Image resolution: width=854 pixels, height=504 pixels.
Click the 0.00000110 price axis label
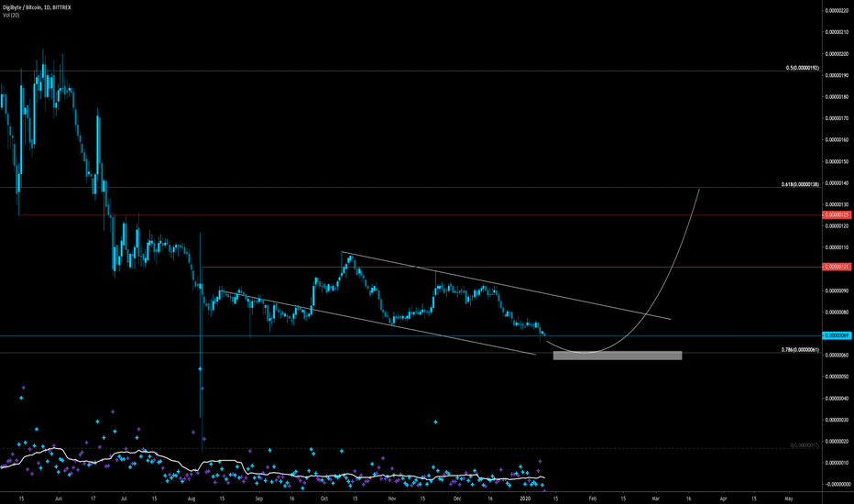pos(838,247)
